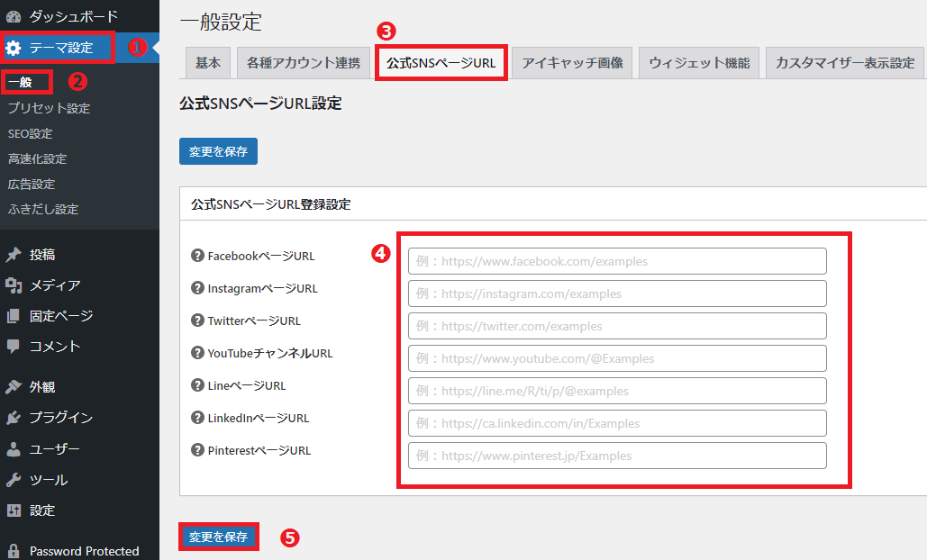927x560 pixels.
Task: Focus the TwitterページURL input field
Action: 617,326
